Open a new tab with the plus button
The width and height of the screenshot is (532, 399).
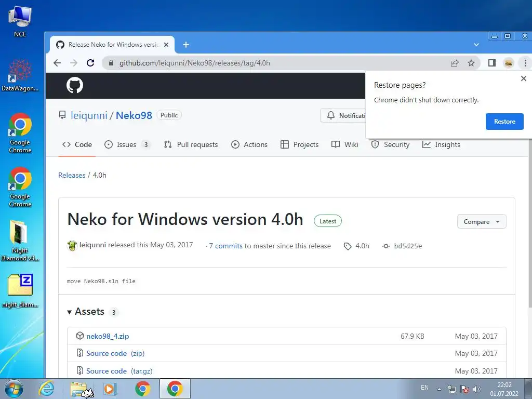coord(186,45)
